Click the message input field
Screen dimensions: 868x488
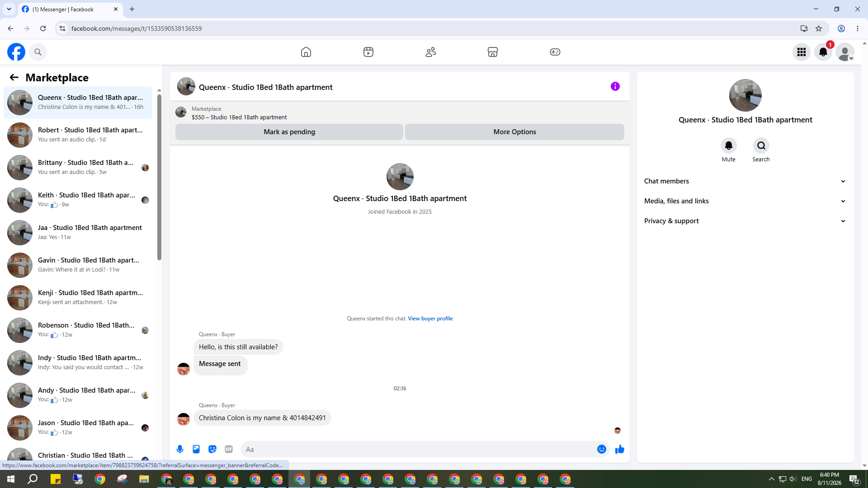[418, 449]
